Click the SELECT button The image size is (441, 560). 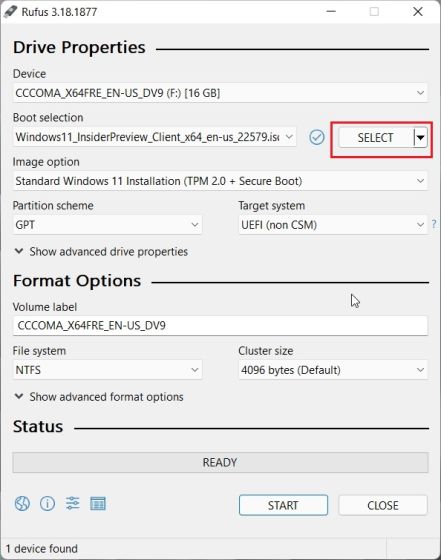click(376, 138)
